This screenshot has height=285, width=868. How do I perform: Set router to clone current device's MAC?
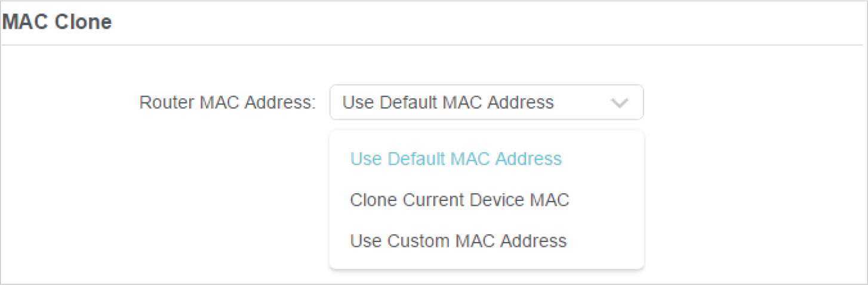click(459, 200)
